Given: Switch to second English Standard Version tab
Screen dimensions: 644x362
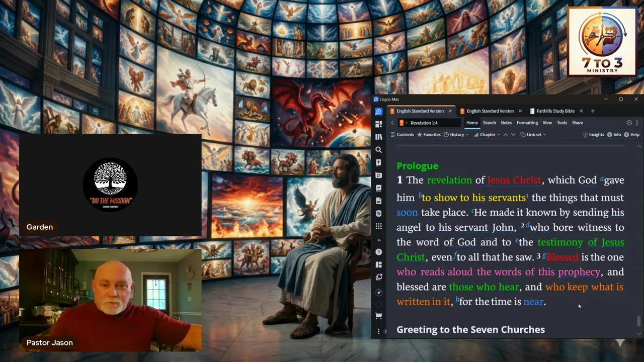Looking at the screenshot, I should click(x=489, y=111).
